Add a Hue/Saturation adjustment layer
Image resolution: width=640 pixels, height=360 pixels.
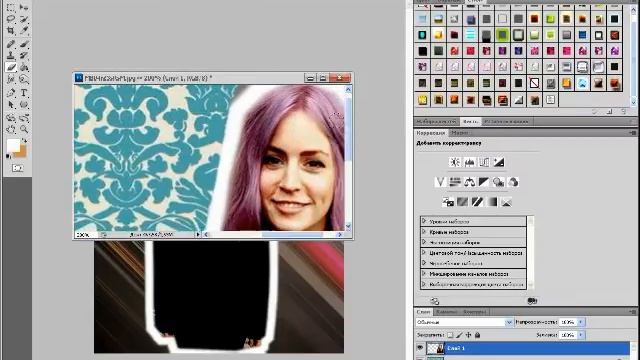(x=455, y=182)
